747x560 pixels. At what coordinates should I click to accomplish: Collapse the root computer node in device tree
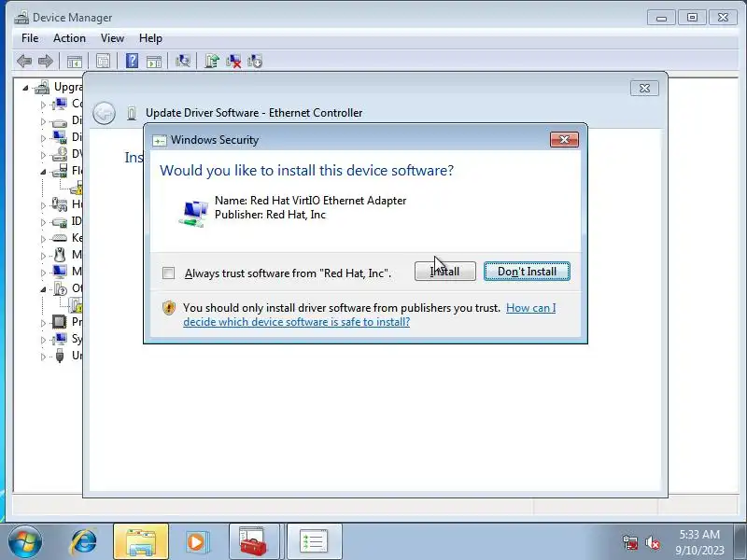(25, 88)
